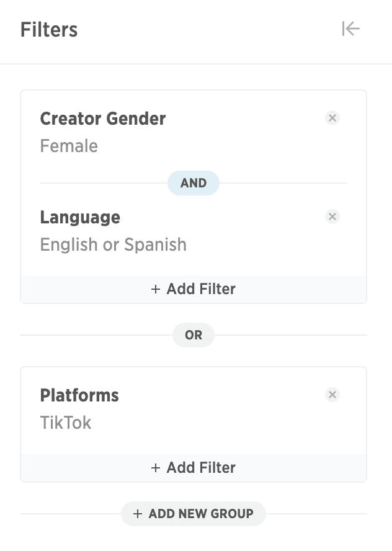The image size is (392, 551).
Task: Add Filter to the first group
Action: tap(194, 289)
